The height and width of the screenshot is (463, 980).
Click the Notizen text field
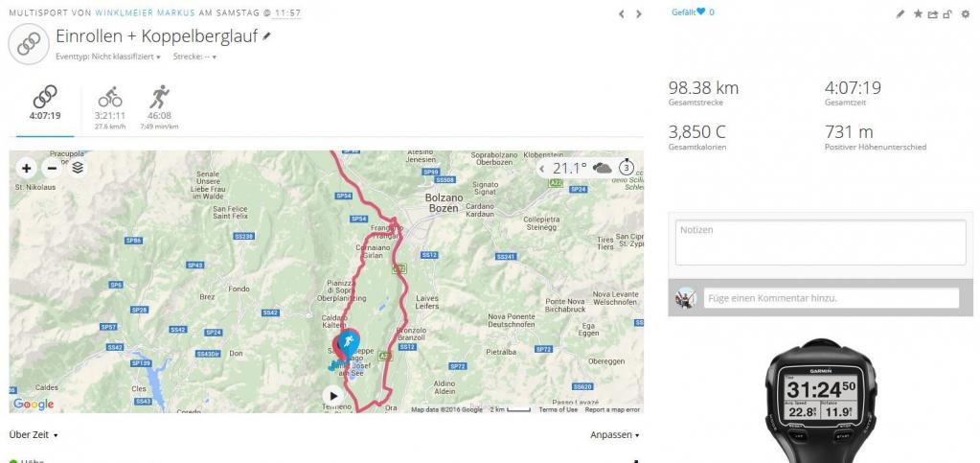coord(820,243)
